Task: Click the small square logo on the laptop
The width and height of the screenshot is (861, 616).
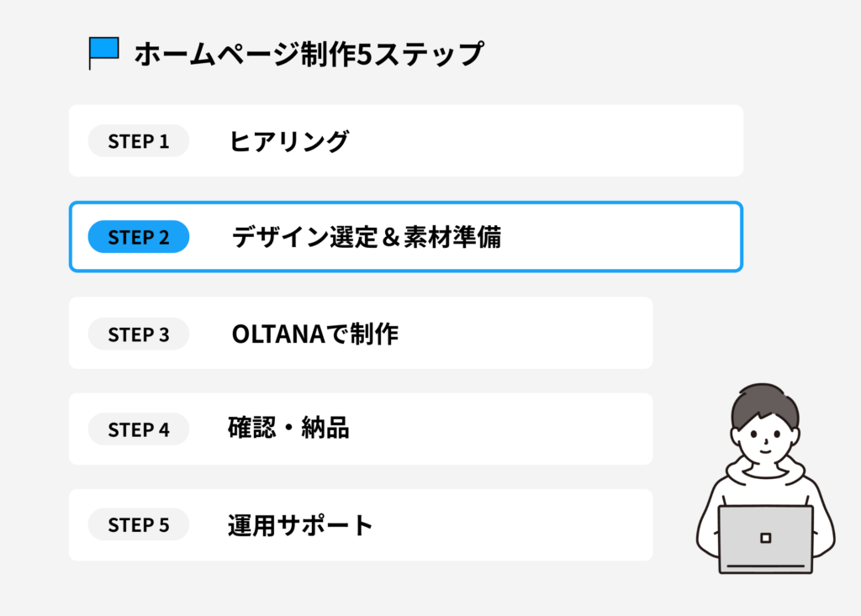Action: 765,537
